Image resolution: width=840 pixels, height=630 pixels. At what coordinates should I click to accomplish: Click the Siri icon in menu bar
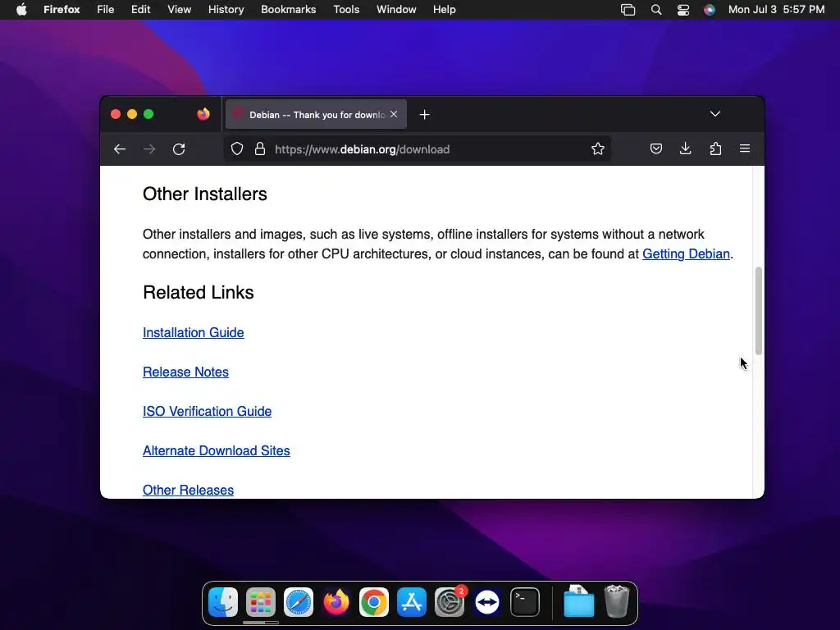pyautogui.click(x=710, y=10)
